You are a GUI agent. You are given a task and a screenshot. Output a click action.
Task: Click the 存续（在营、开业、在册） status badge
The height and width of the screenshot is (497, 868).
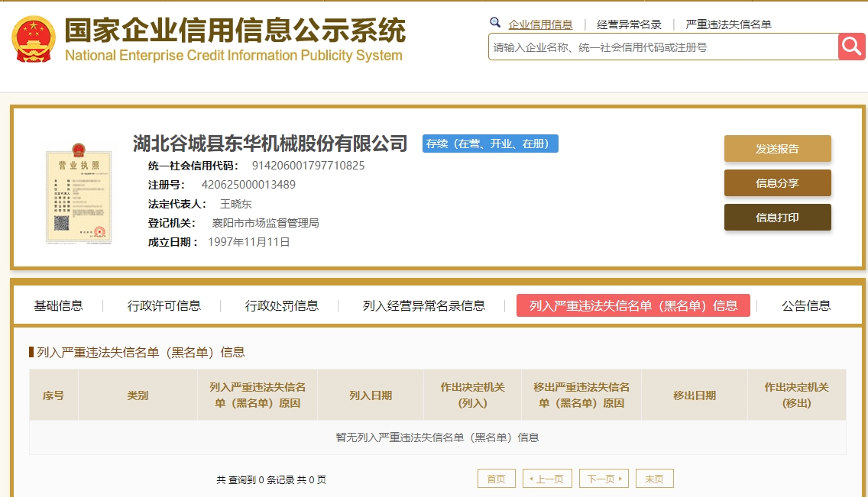[491, 144]
